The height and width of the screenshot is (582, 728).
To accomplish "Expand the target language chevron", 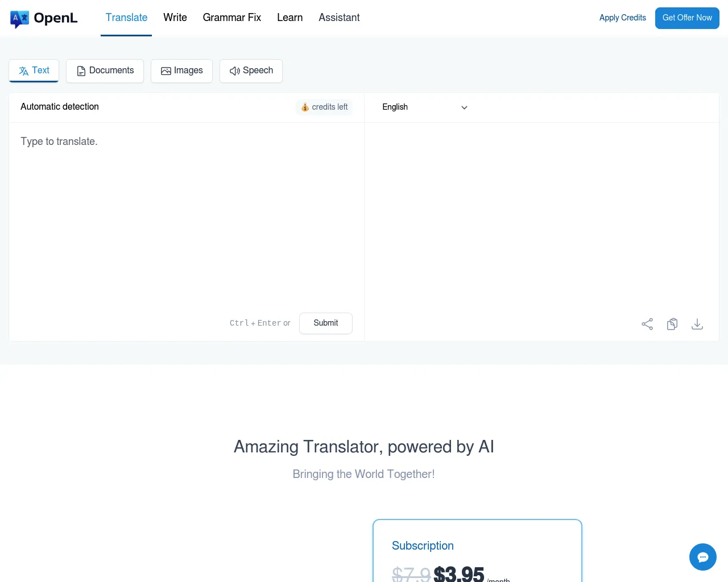I will (x=464, y=107).
